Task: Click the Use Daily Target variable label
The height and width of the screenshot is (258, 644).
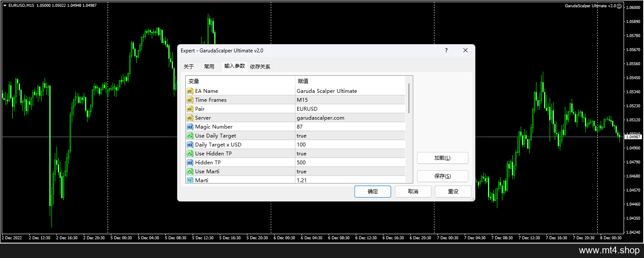Action: (216, 136)
